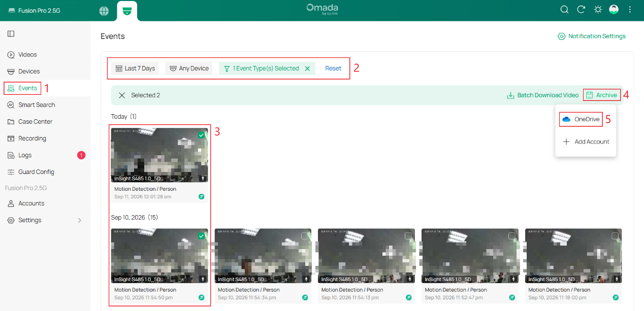Click the Sep 10, 2026 (15) header
The height and width of the screenshot is (311, 644).
135,218
